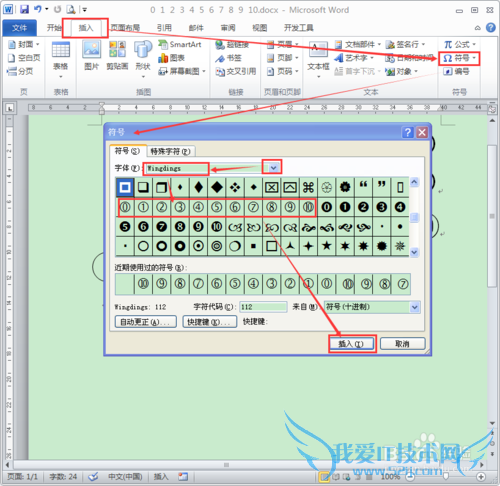The width and height of the screenshot is (500, 486).
Task: Open the 字体 font dropdown arrow
Action: [x=273, y=168]
